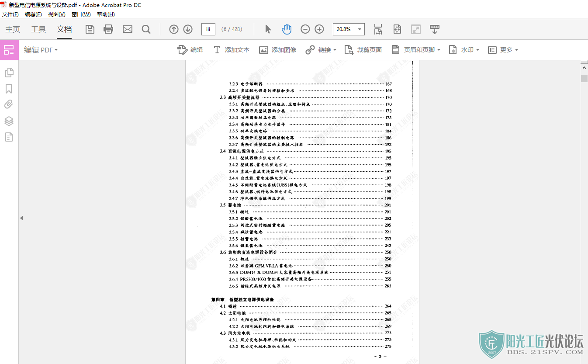Zoom out with minus icon
Image resolution: width=588 pixels, height=364 pixels.
305,29
